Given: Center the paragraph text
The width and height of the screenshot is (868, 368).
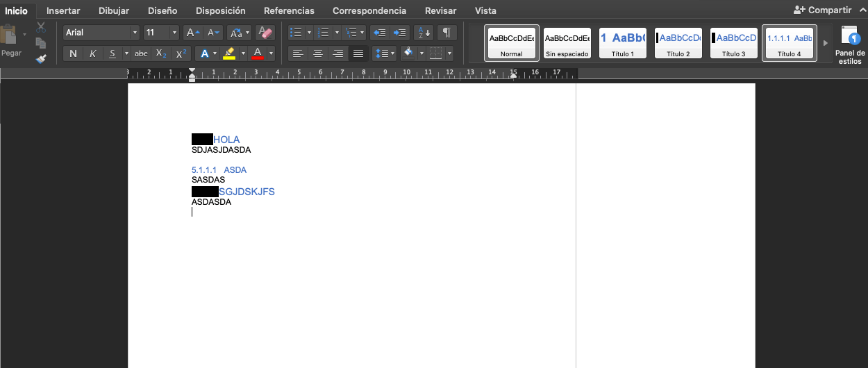Looking at the screenshot, I should (317, 53).
